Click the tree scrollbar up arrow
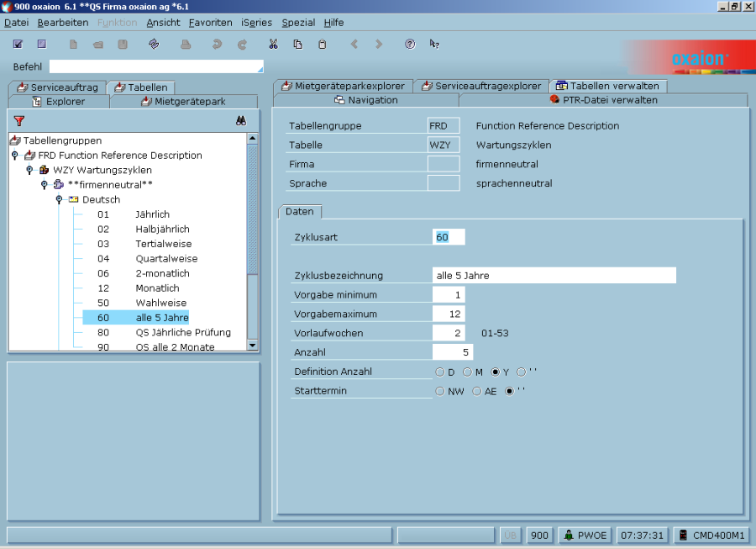Viewport: 756px width, 549px height. coord(252,139)
